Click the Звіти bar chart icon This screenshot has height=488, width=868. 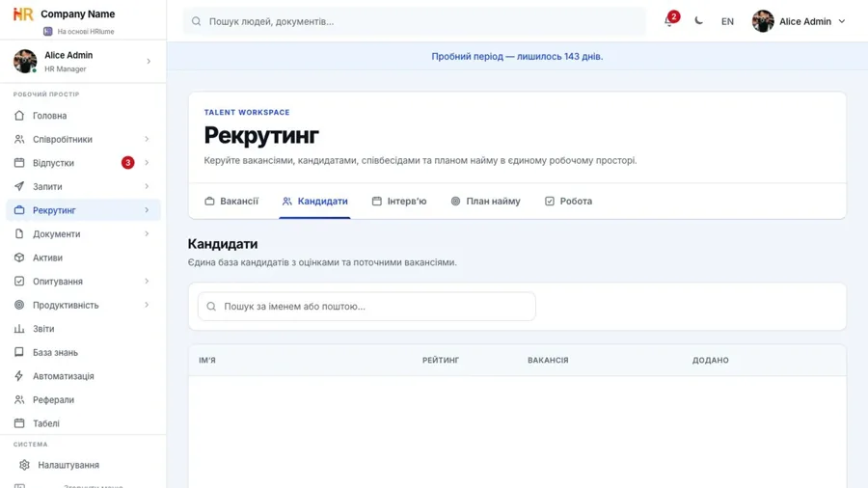point(19,329)
